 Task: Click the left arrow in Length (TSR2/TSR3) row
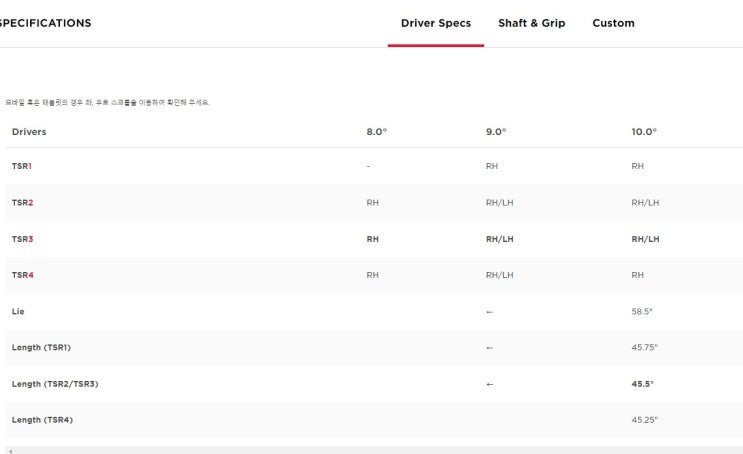click(489, 384)
